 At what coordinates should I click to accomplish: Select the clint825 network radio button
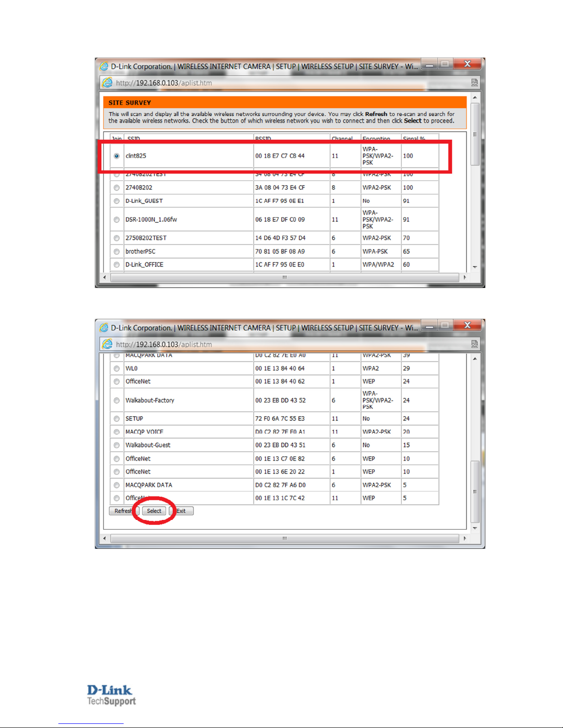click(x=117, y=156)
